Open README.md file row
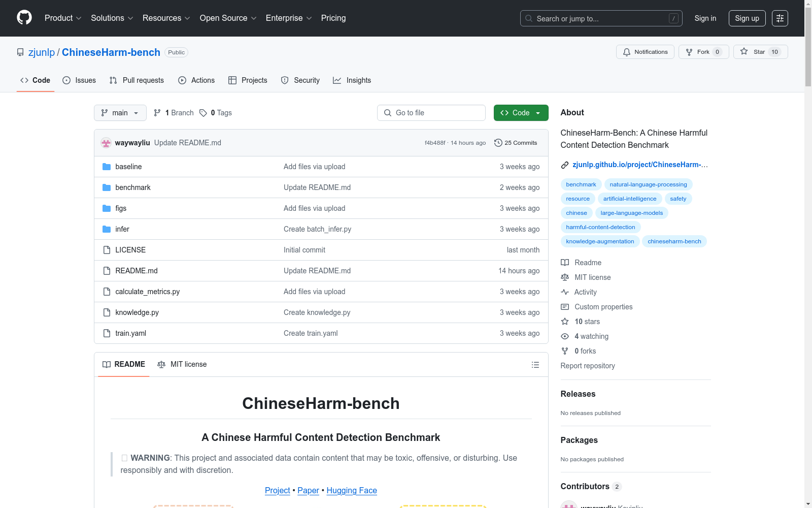 [x=321, y=271]
